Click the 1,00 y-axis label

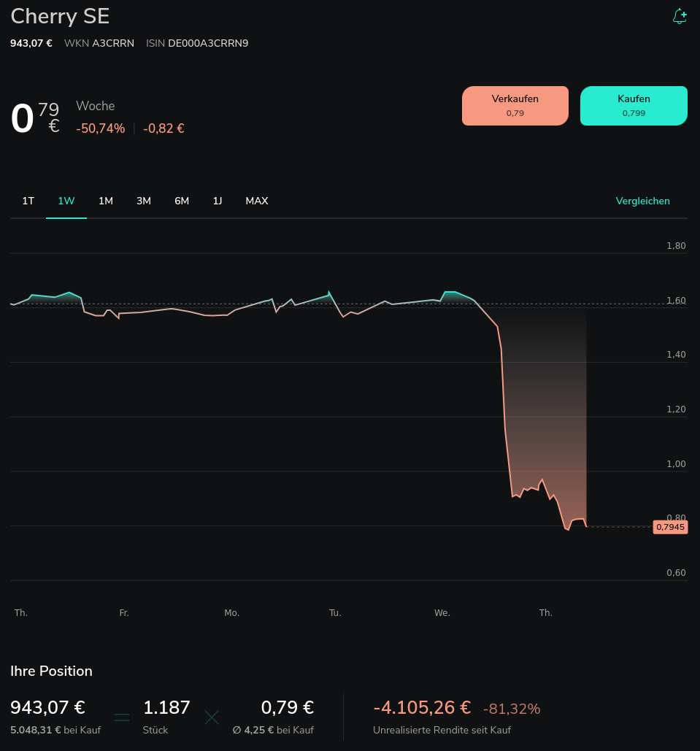click(x=676, y=464)
